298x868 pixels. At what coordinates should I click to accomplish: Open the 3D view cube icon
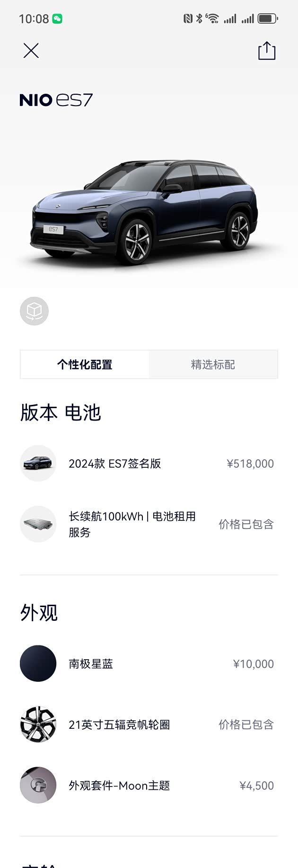(x=34, y=311)
